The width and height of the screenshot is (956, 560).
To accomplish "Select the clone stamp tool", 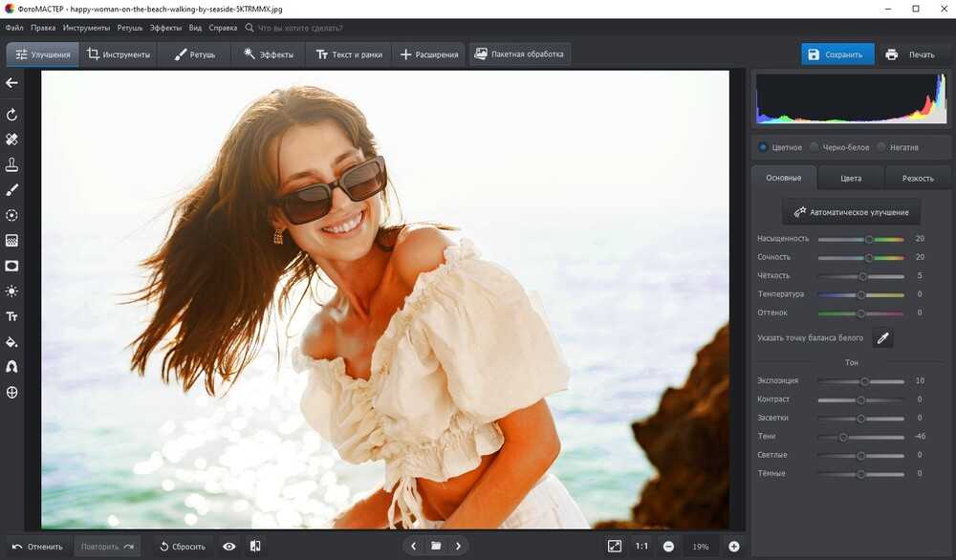I will 12,164.
